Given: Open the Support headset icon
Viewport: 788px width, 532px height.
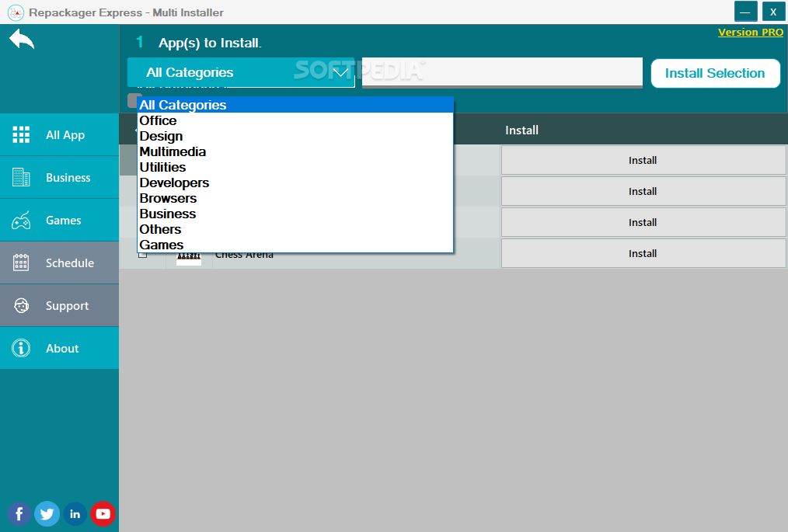Looking at the screenshot, I should pos(22,305).
